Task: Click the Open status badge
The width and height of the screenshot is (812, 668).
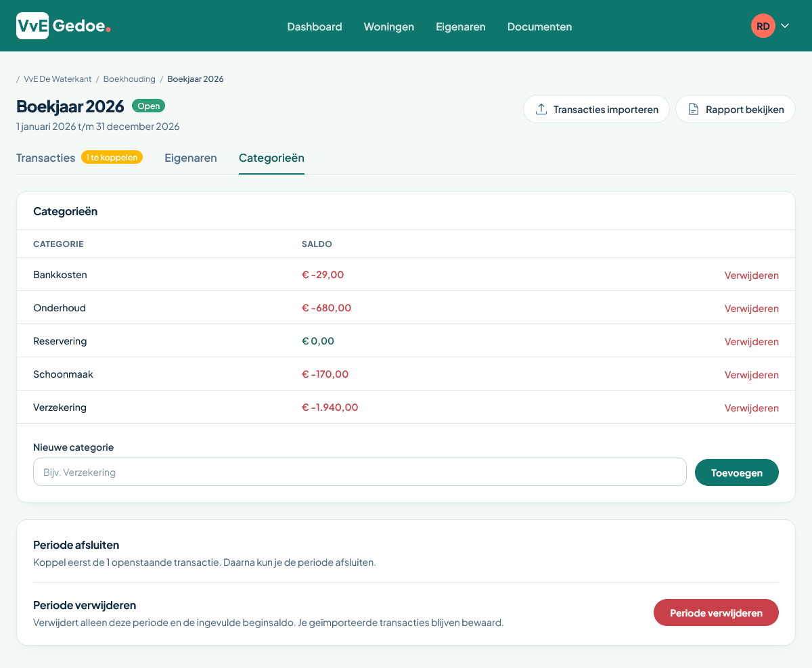Action: point(149,106)
